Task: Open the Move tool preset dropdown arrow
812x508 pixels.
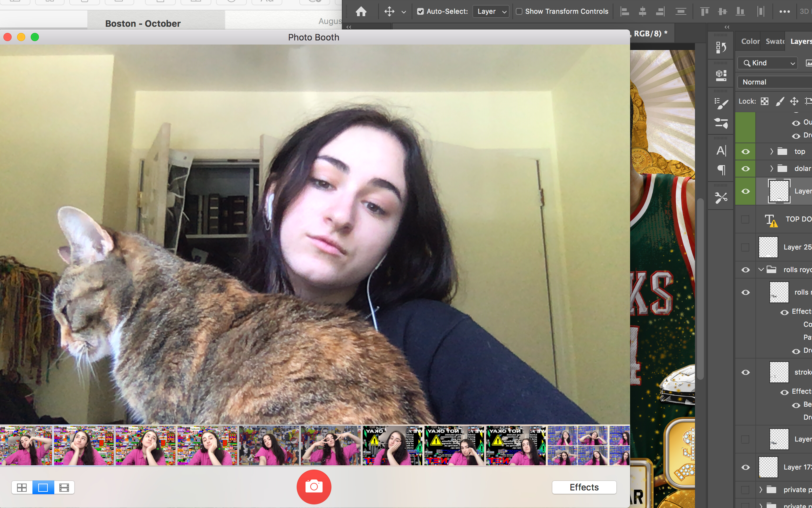Action: click(404, 12)
